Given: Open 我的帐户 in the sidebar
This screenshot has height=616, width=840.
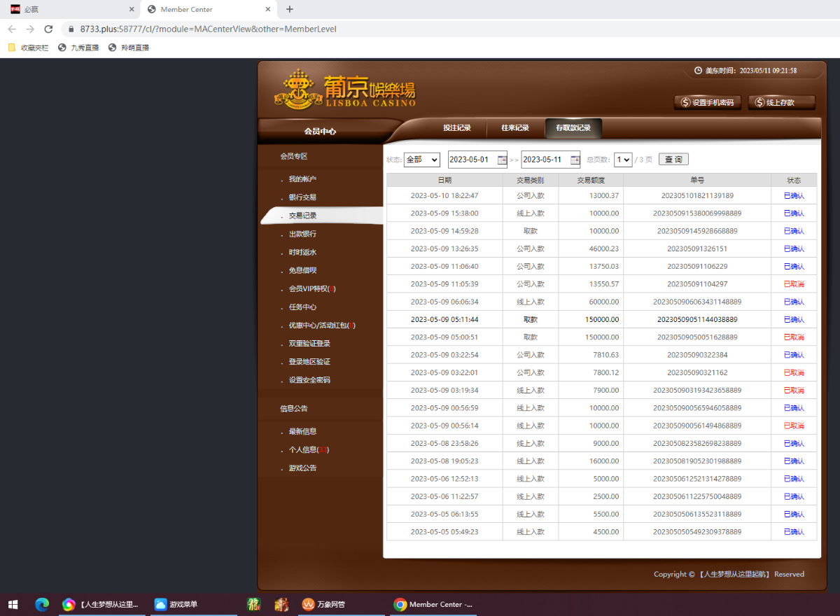Looking at the screenshot, I should click(302, 179).
